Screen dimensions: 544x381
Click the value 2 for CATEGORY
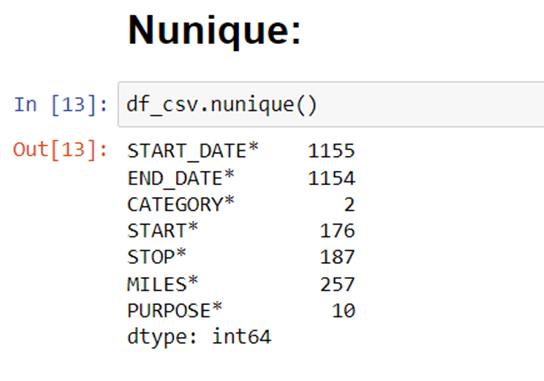coord(349,204)
